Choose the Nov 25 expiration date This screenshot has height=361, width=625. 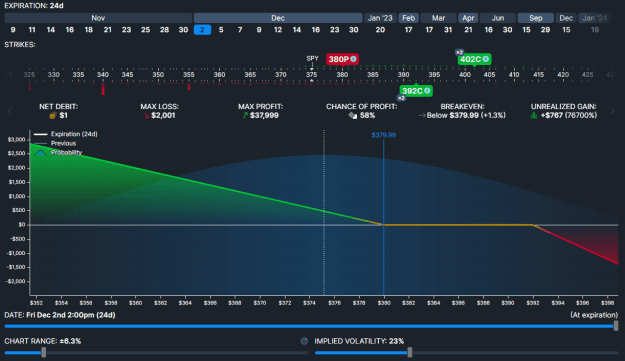145,30
